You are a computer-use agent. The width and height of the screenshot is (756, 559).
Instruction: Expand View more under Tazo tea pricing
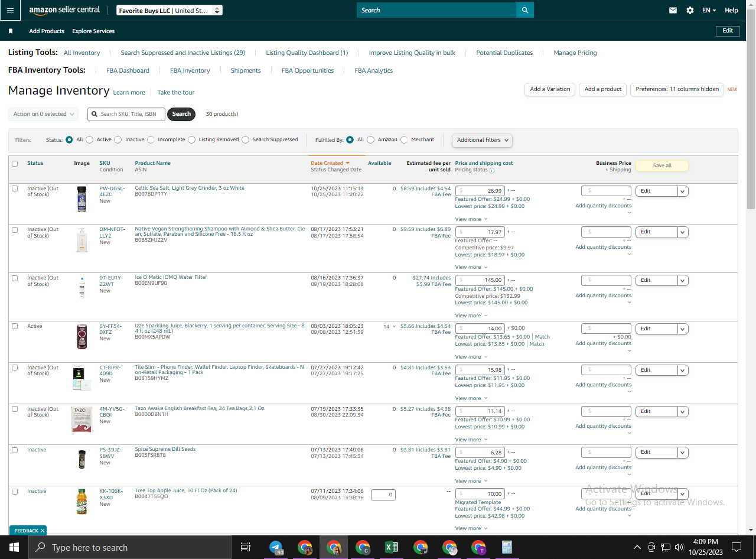(471, 440)
